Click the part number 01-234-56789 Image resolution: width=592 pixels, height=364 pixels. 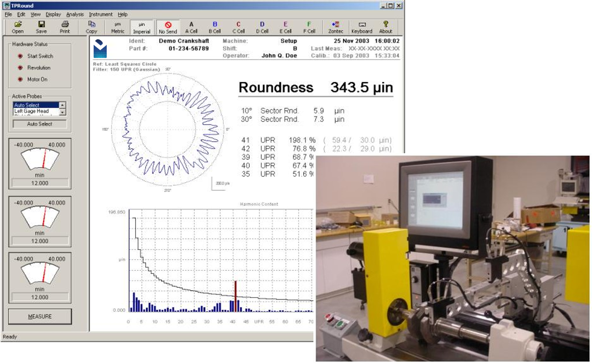click(x=189, y=48)
